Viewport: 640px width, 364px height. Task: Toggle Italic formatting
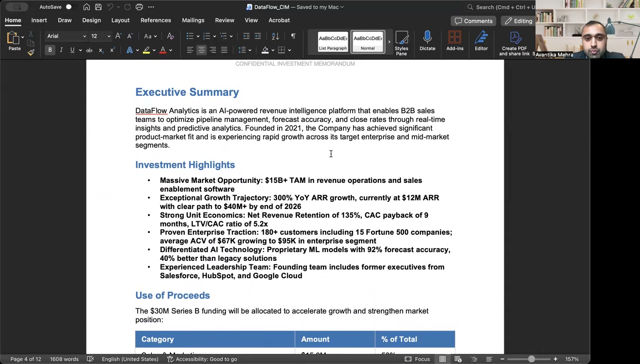click(x=61, y=50)
